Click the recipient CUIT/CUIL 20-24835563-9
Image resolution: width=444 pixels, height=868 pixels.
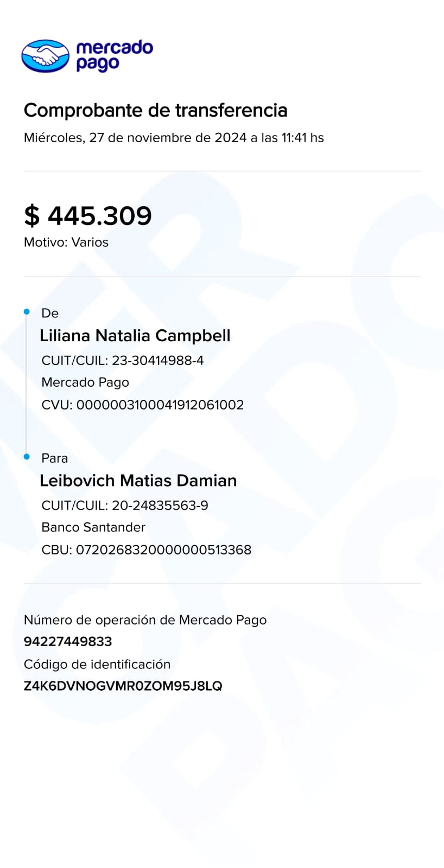pos(125,506)
